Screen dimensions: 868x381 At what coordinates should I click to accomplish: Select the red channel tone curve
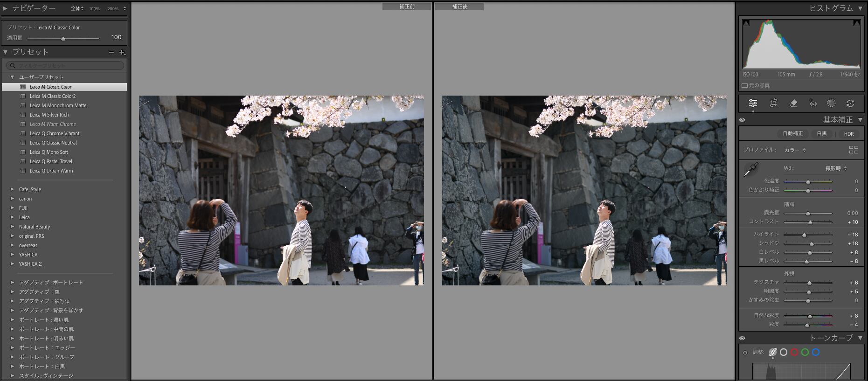pyautogui.click(x=794, y=353)
